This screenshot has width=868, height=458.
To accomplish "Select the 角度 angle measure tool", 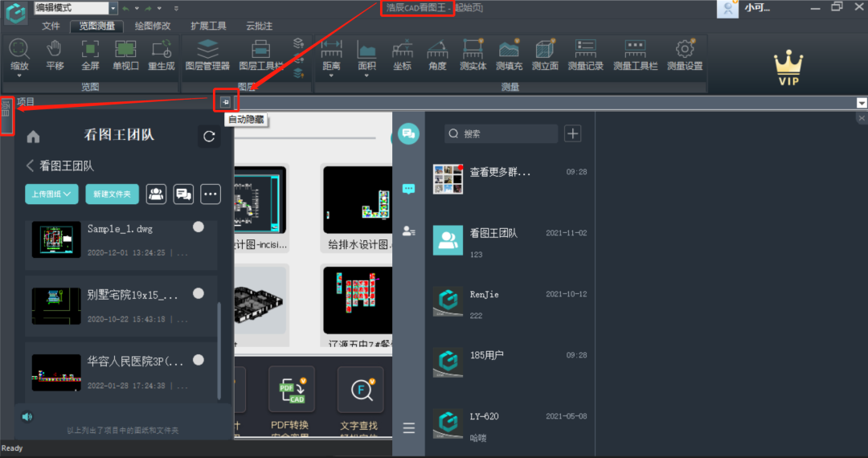I will [x=437, y=55].
